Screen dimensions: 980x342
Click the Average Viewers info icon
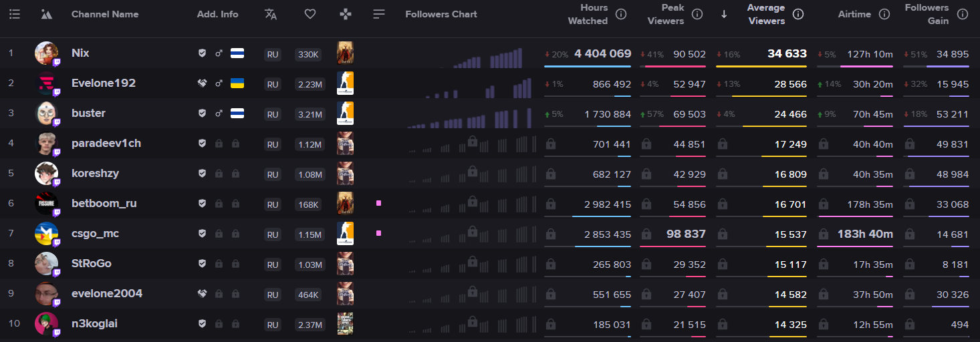coord(798,14)
